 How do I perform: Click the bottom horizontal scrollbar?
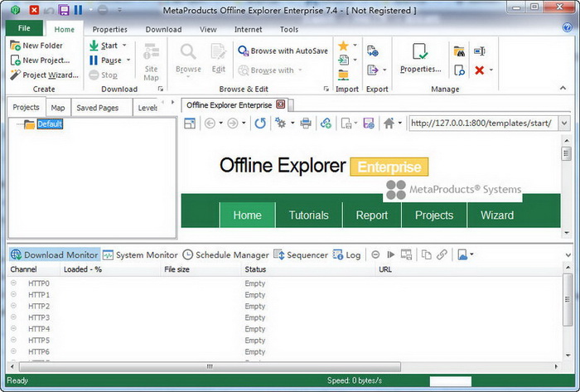210,366
